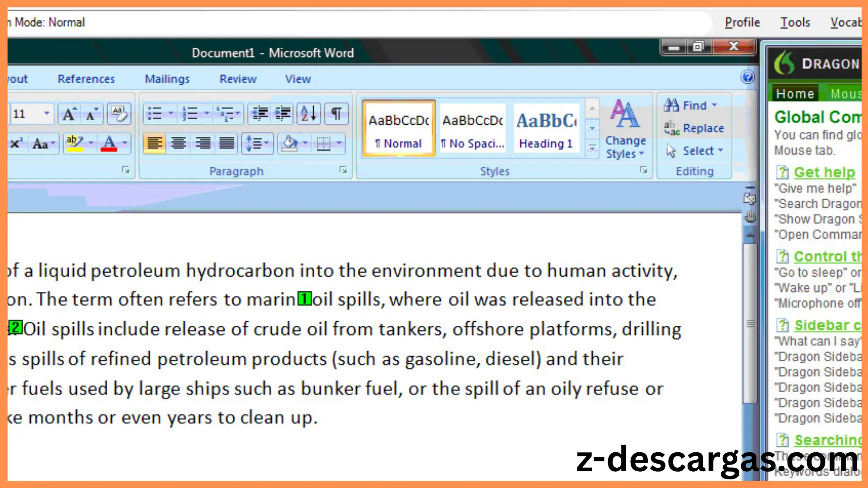Click the hand icon above the scrollbar
The image size is (868, 488).
pyautogui.click(x=750, y=217)
